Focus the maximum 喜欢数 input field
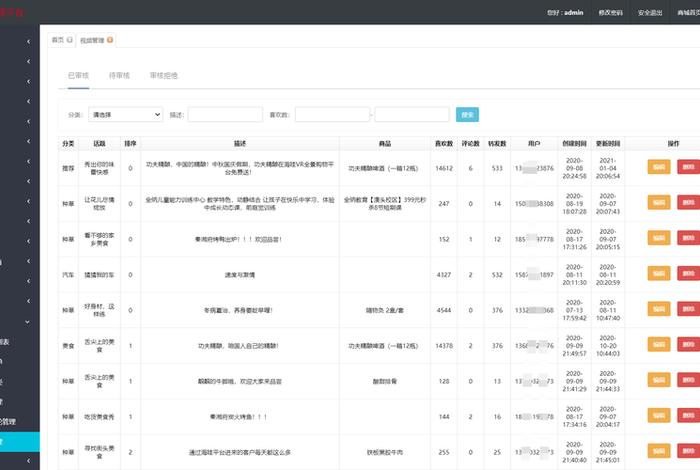Screen dimensions: 700x470 [412, 115]
